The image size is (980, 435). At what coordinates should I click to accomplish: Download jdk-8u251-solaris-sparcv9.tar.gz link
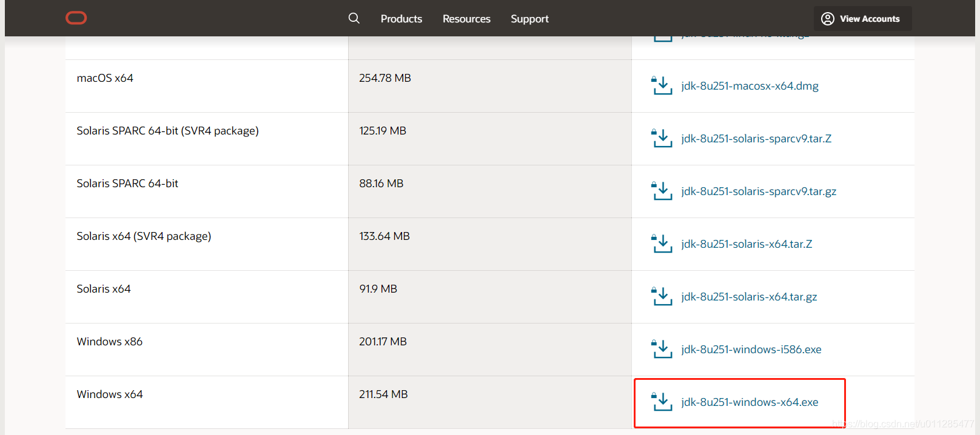759,191
